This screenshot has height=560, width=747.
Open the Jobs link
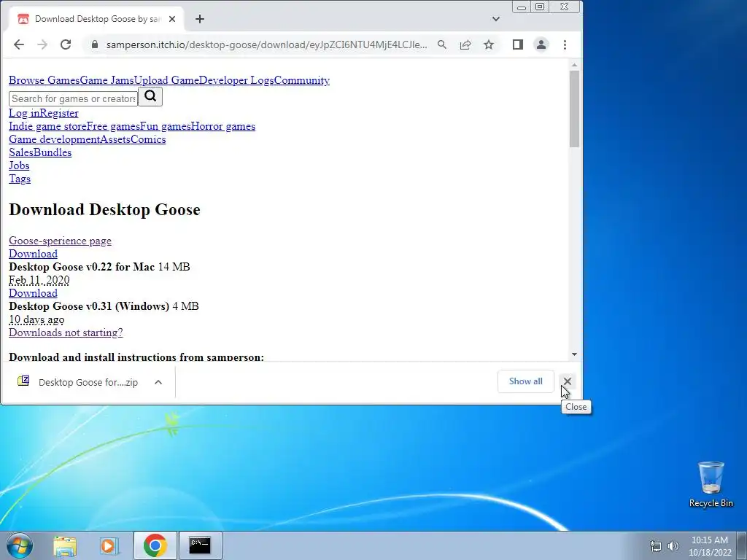(19, 166)
